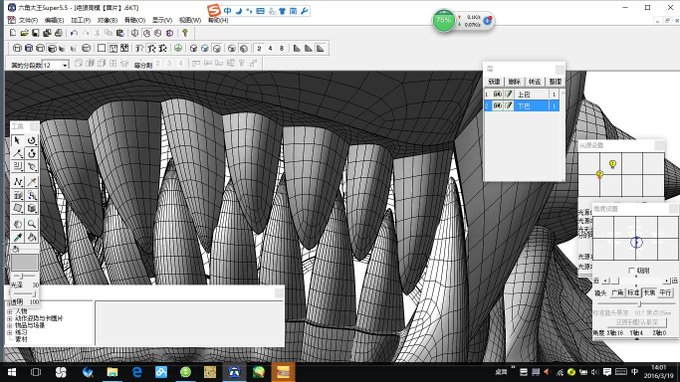
Task: Switch lens to 长焦 telephoto
Action: click(649, 293)
